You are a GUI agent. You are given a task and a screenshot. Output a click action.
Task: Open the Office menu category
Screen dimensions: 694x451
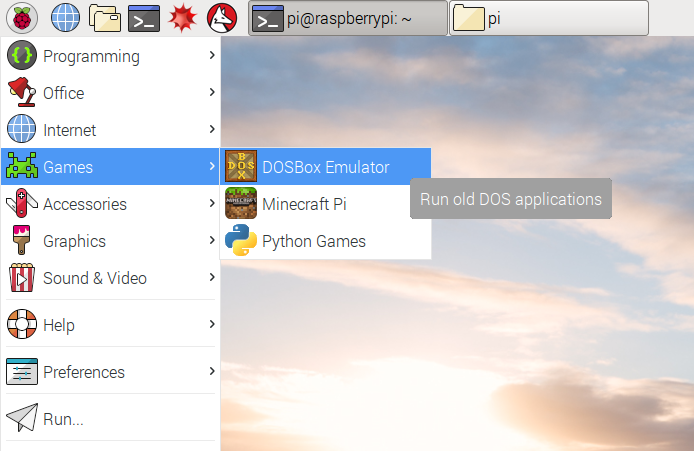tap(110, 93)
